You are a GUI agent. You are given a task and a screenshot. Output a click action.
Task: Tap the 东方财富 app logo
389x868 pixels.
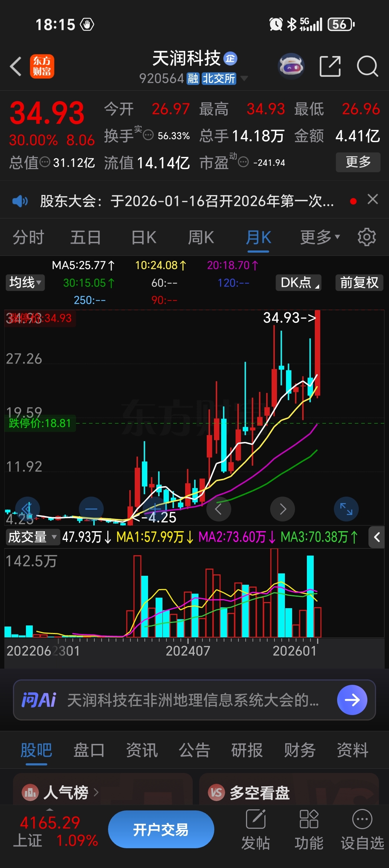click(42, 67)
